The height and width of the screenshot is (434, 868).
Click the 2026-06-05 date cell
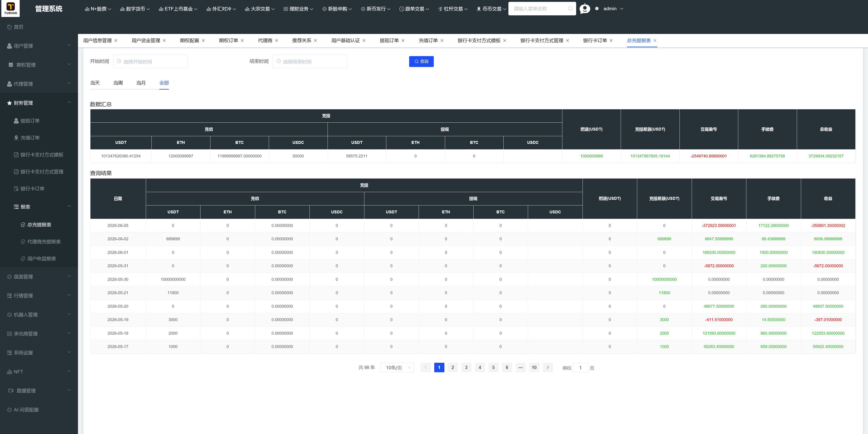(118, 226)
